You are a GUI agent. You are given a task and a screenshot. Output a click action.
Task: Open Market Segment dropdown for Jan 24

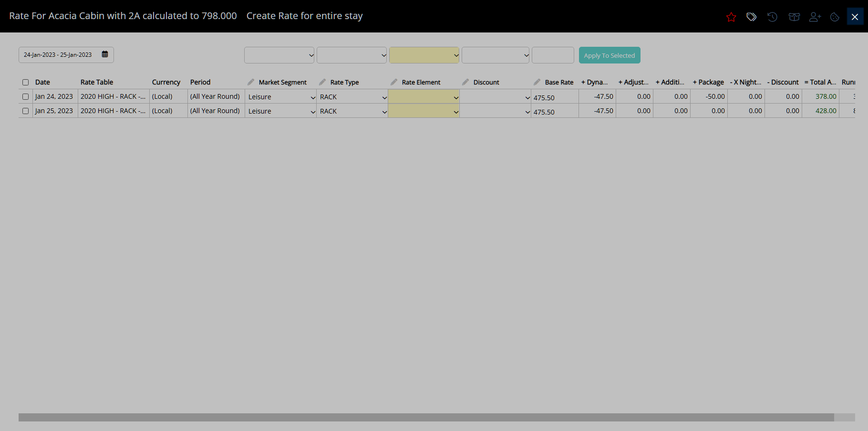point(281,97)
